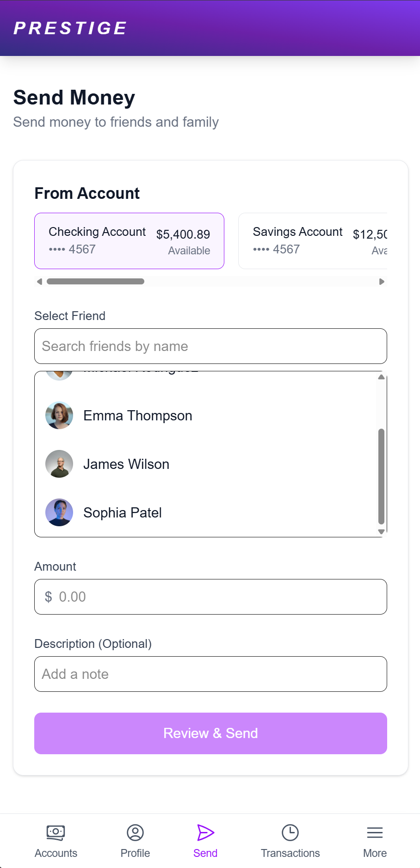Image resolution: width=420 pixels, height=868 pixels.
Task: Select the Savings Account card
Action: click(x=313, y=241)
